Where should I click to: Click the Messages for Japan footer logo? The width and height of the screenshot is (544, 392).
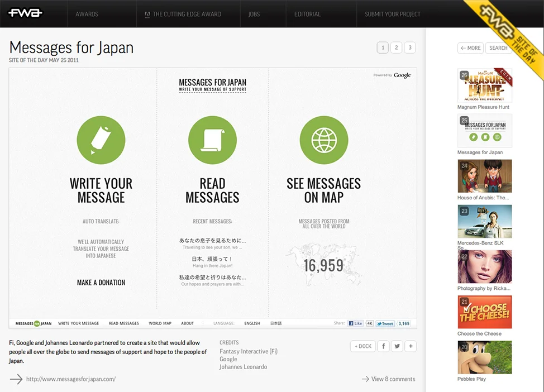click(34, 323)
